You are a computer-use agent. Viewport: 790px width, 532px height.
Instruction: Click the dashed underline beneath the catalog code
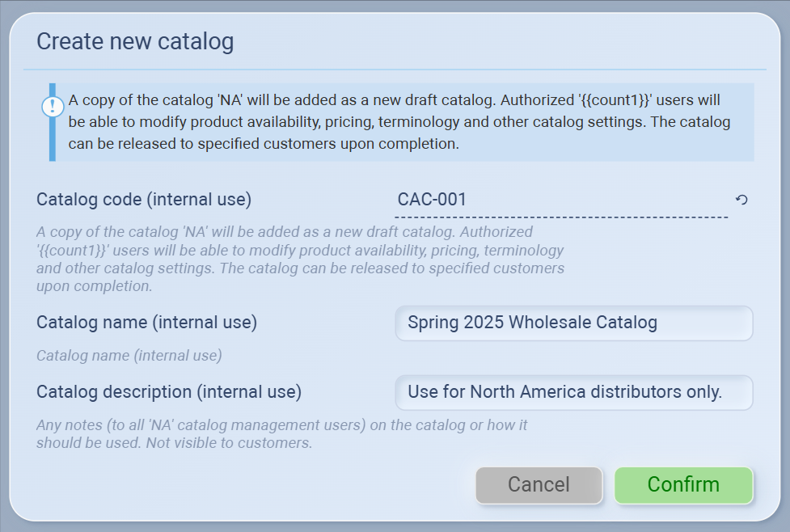point(560,217)
